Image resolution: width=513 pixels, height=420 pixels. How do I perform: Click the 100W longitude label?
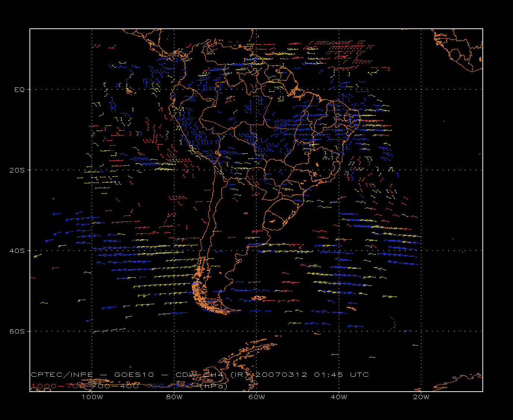click(92, 397)
